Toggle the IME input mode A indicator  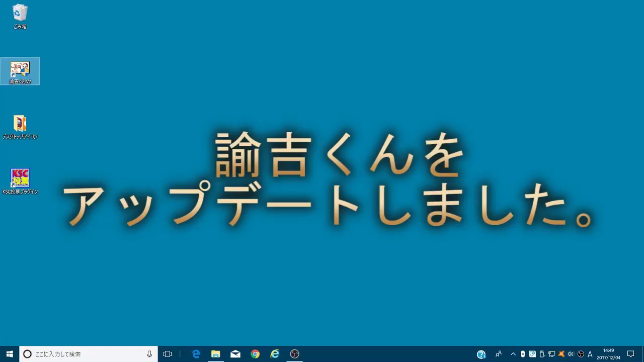590,354
